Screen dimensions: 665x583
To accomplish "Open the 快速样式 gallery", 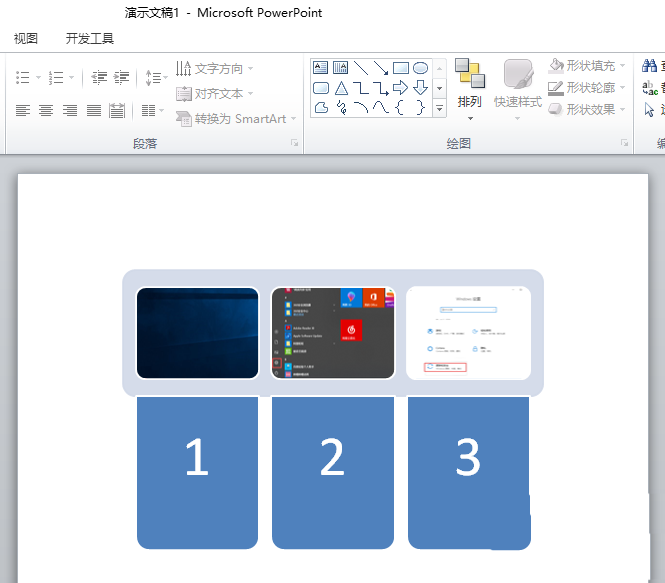I will (x=518, y=90).
